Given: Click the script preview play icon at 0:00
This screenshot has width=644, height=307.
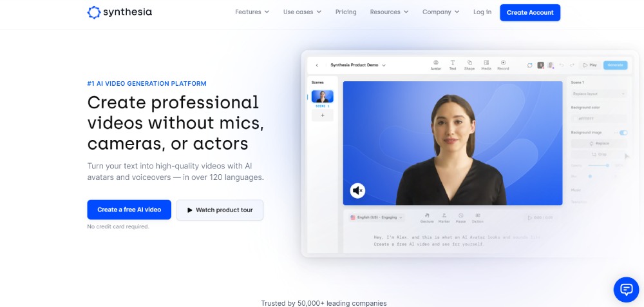Looking at the screenshot, I should pyautogui.click(x=530, y=218).
